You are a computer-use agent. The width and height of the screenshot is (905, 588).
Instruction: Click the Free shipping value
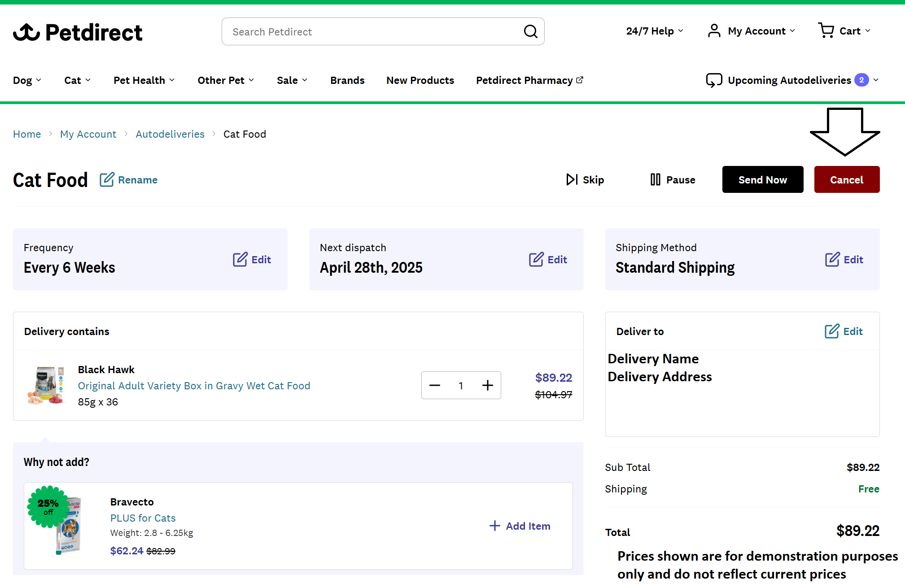[869, 489]
